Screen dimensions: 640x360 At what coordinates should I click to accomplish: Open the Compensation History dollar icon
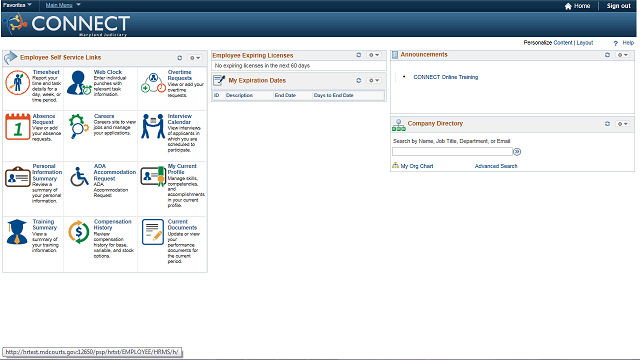(79, 232)
